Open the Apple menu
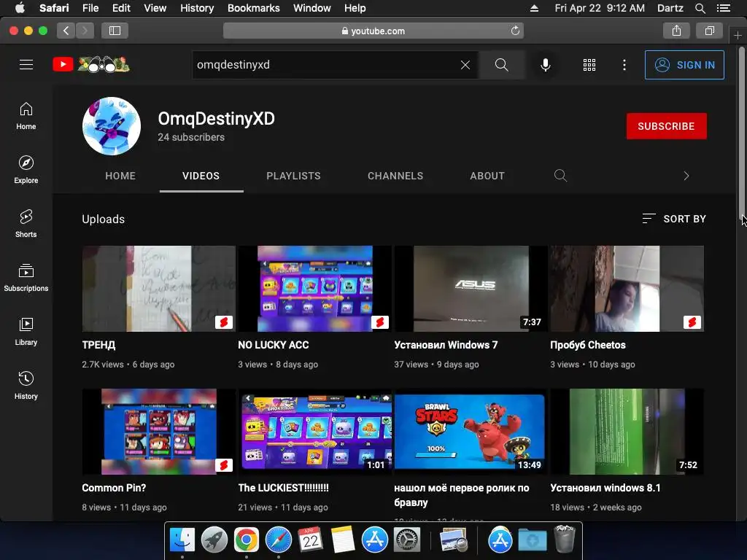 coord(20,8)
